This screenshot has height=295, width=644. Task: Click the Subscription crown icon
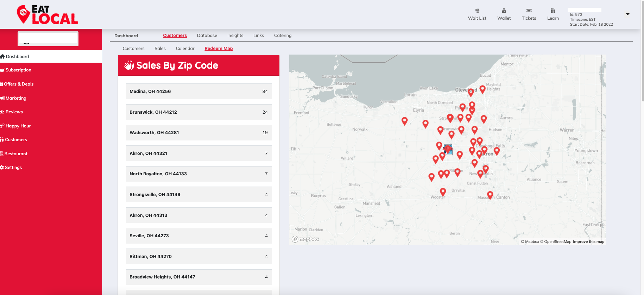coord(2,70)
